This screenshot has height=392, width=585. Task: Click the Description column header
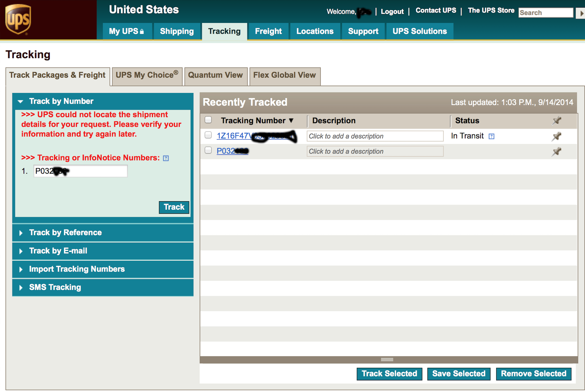click(x=334, y=121)
